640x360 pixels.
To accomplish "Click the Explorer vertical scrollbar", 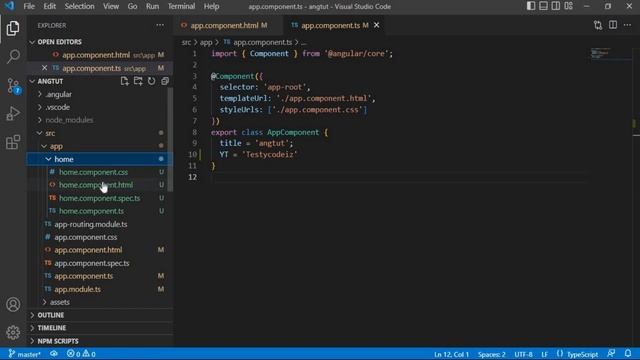I will tap(170, 139).
